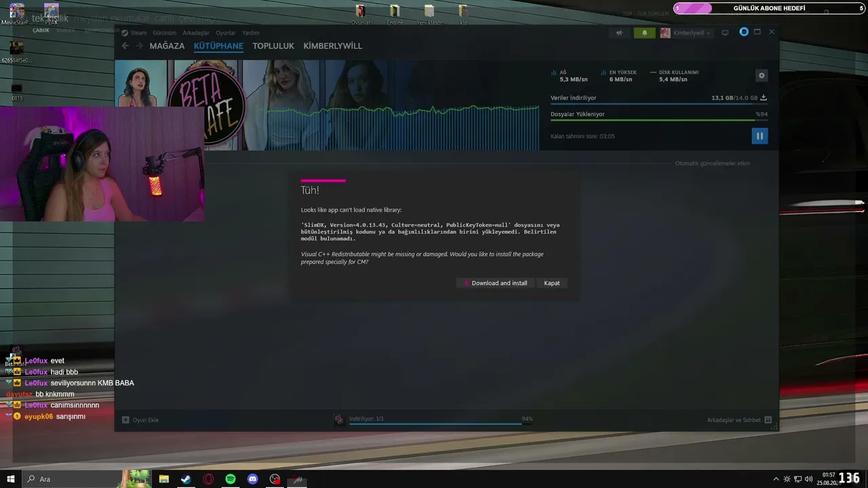Viewport: 868px width, 488px height.
Task: Open the Engine desktop folder
Action: [x=395, y=14]
